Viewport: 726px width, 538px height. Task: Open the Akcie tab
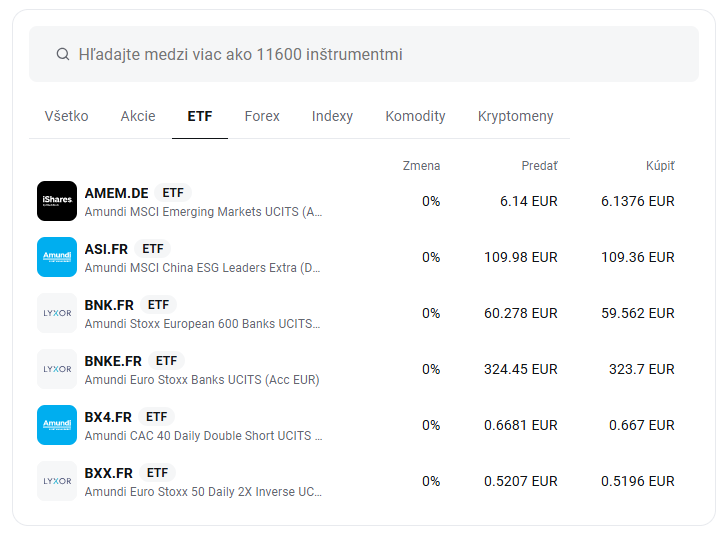point(138,116)
